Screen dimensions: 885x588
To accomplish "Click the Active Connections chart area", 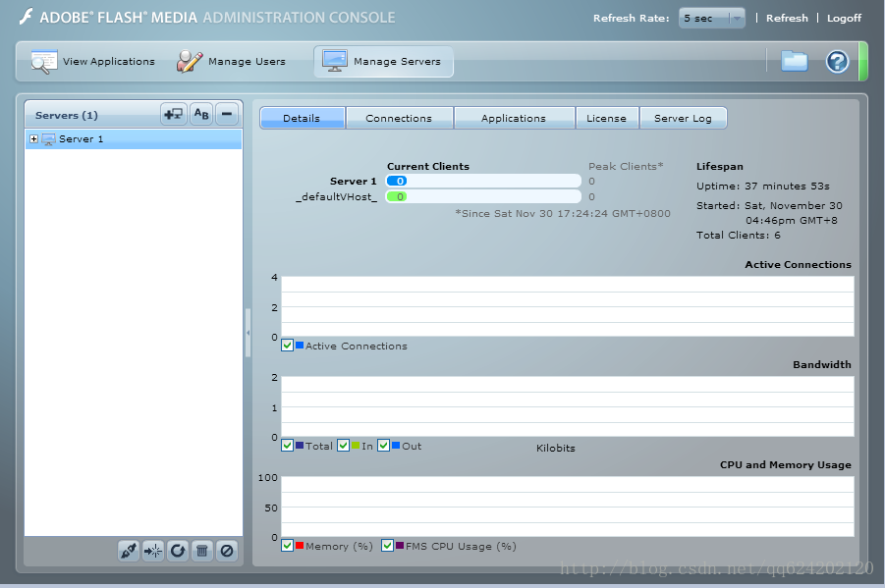I will click(567, 306).
